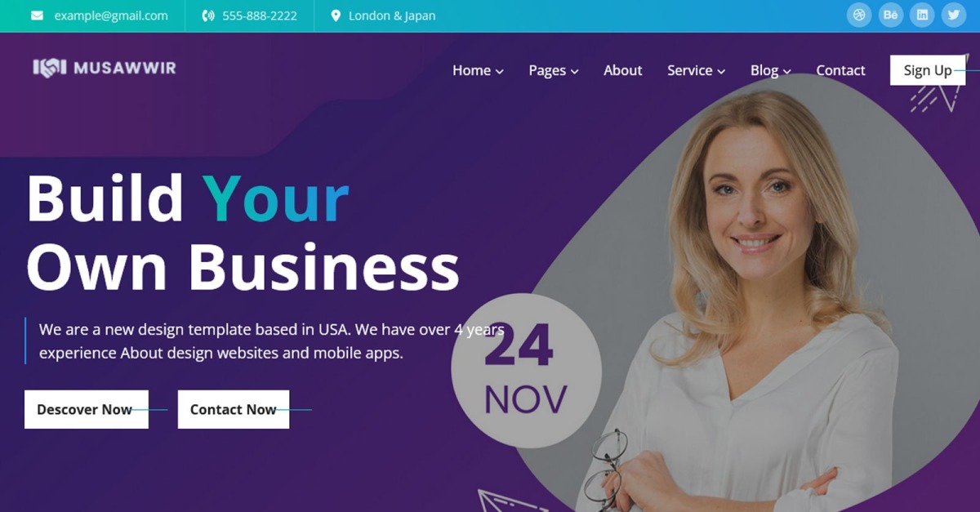Open the Behance social icon

coord(890,15)
